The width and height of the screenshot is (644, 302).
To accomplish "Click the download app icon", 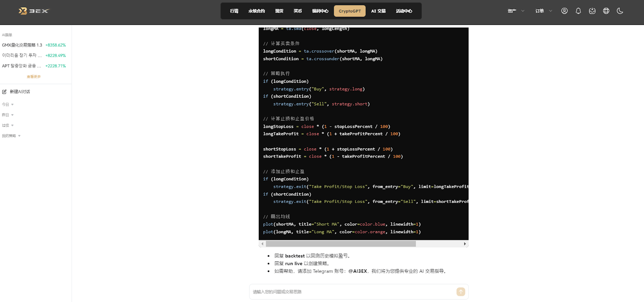I will (x=592, y=11).
